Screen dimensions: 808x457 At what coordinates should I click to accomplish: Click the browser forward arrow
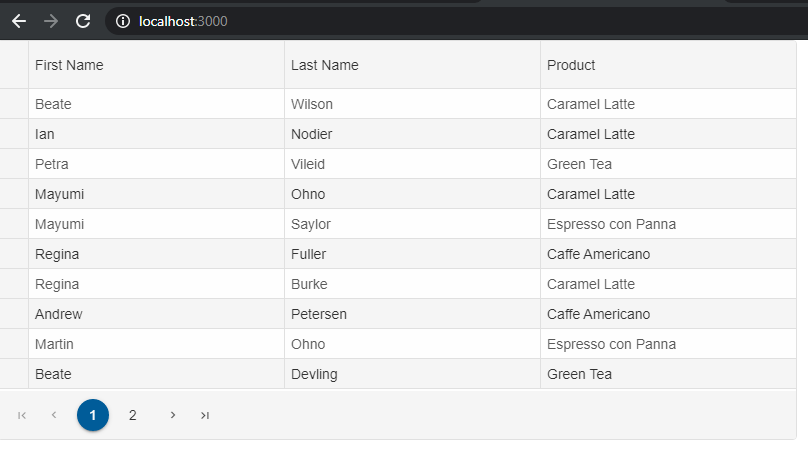(51, 21)
